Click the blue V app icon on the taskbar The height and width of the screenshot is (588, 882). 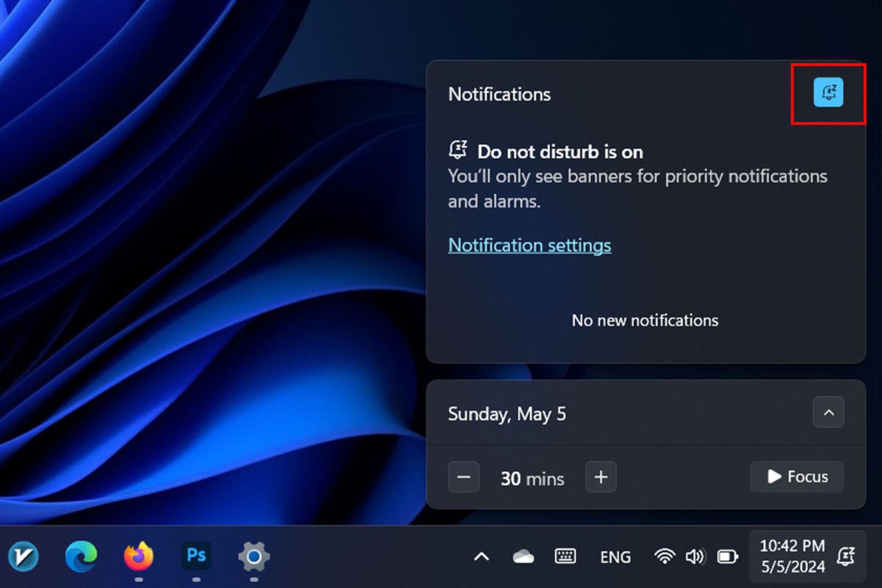point(23,556)
